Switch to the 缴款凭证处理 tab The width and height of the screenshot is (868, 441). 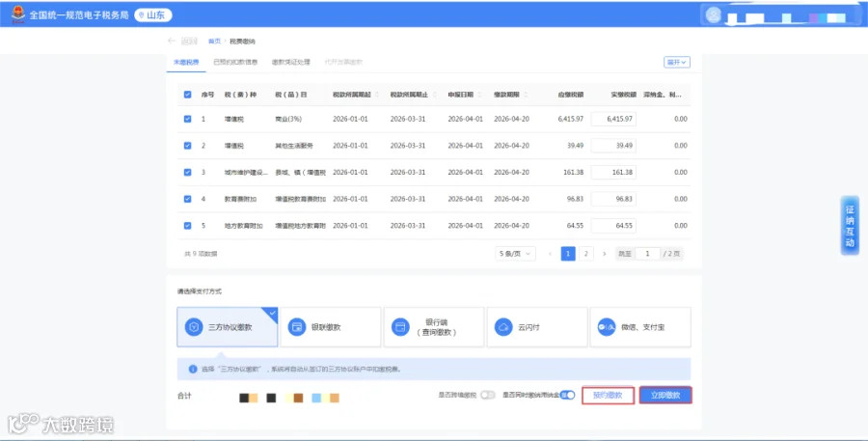coord(290,62)
